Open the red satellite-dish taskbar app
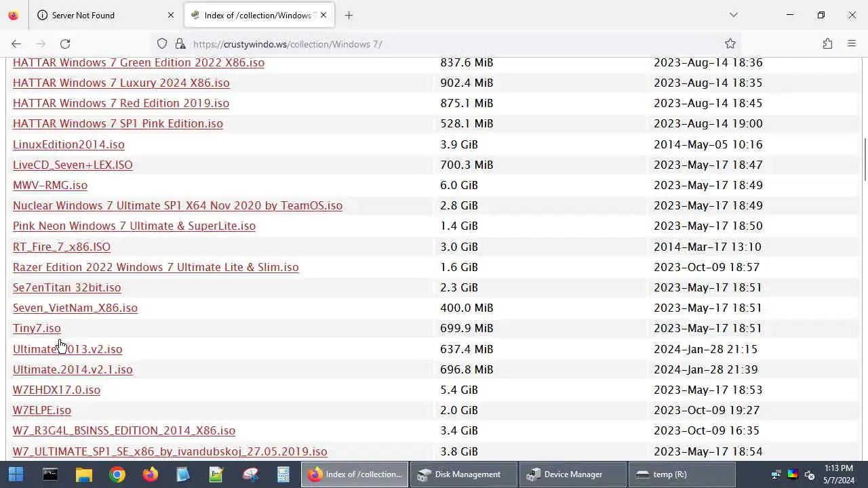Viewport: 868px width, 488px height. [x=250, y=474]
